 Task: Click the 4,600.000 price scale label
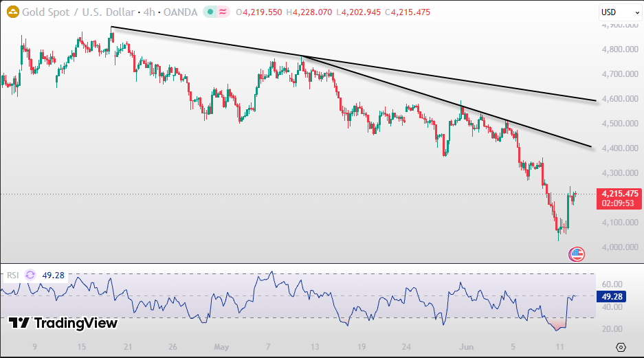[x=620, y=99]
